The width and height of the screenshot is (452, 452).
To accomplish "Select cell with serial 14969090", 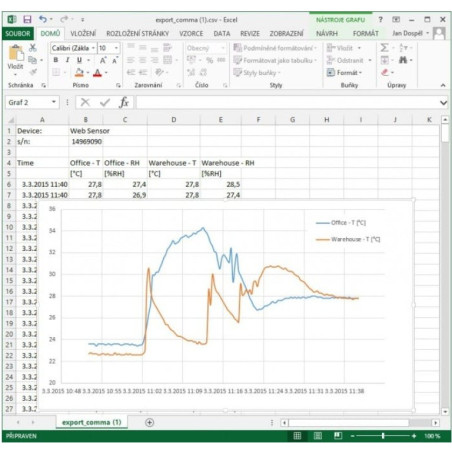I will (x=86, y=141).
